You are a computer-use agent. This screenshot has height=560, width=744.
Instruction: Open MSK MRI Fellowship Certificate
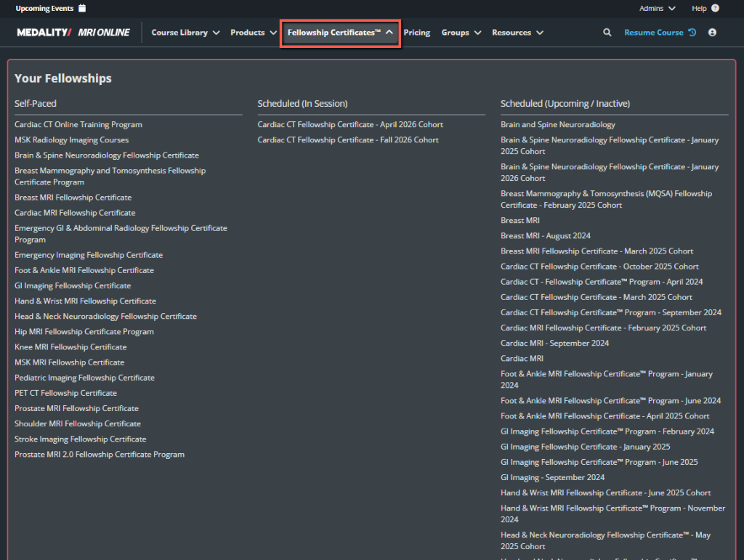(69, 362)
